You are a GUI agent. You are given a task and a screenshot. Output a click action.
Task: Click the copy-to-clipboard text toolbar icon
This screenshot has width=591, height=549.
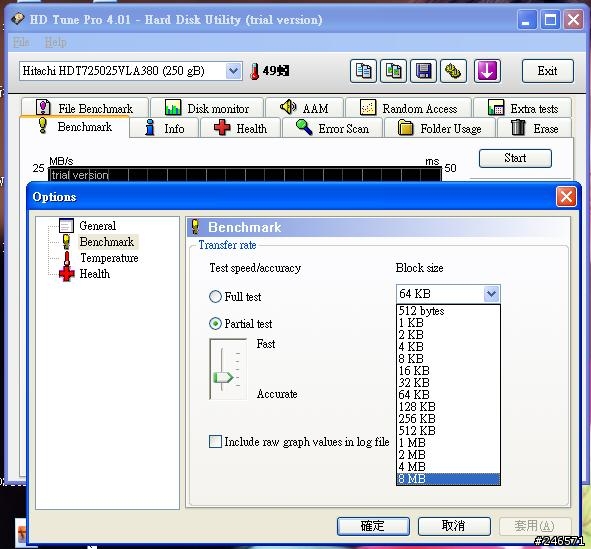point(363,71)
